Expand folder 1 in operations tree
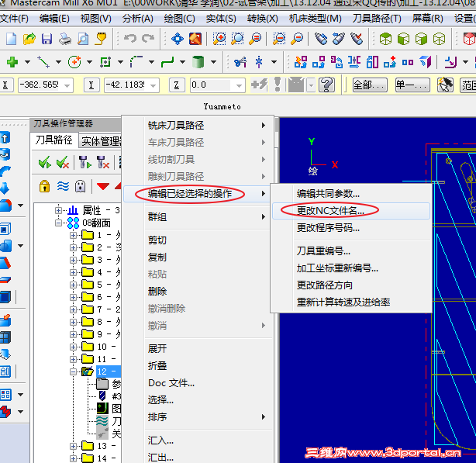476x463 pixels. (x=73, y=235)
